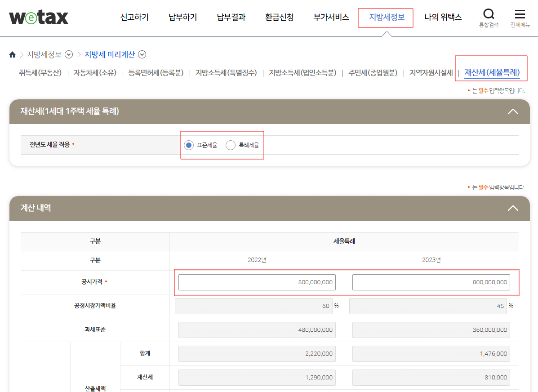The width and height of the screenshot is (538, 392).
Task: Click the 과세표준 row label
Action: click(x=95, y=330)
